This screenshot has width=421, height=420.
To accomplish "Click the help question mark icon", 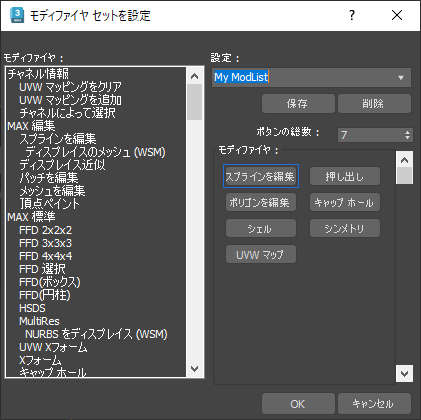I will 352,15.
